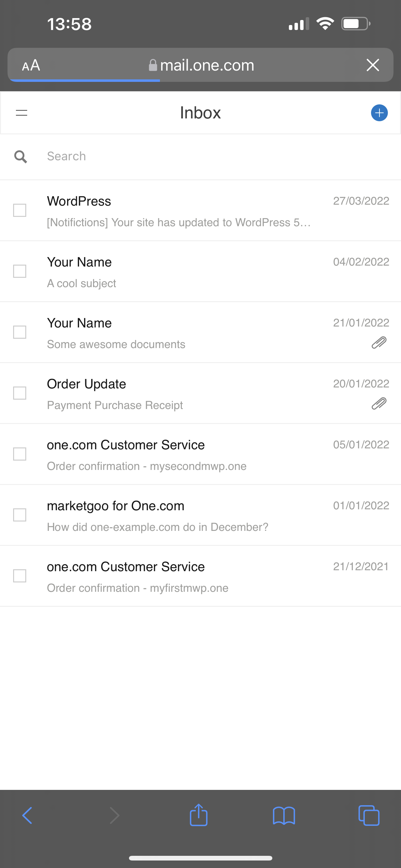Click the search magnifier icon

point(21,156)
